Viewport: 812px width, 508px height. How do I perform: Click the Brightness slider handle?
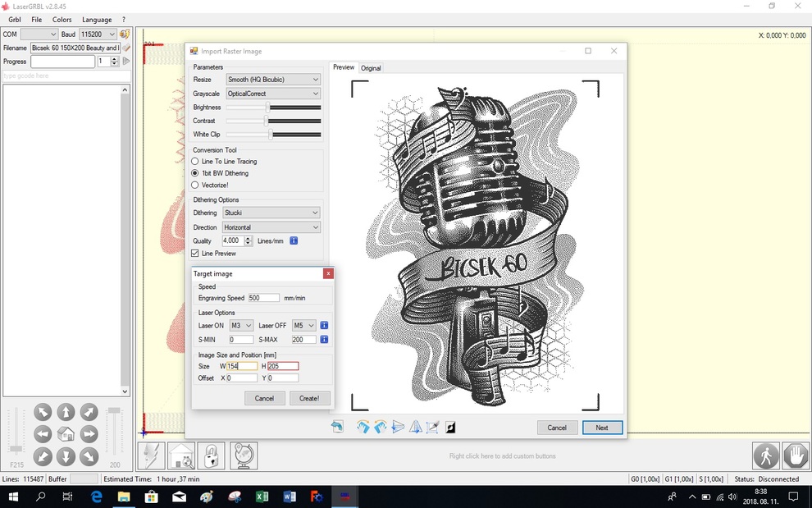pos(267,108)
